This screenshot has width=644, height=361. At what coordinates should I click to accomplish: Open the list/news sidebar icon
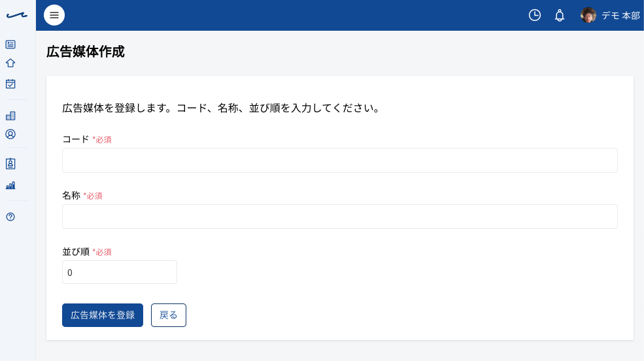pos(10,44)
